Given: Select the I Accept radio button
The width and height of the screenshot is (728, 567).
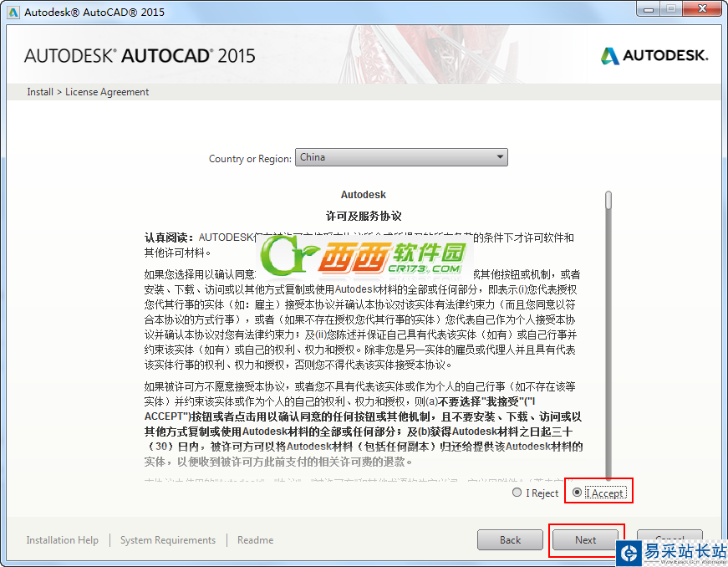Looking at the screenshot, I should click(577, 493).
